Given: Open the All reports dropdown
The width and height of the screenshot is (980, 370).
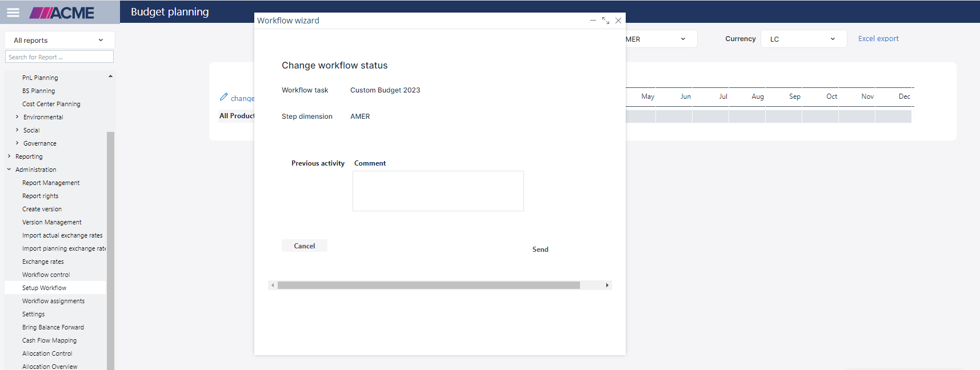Looking at the screenshot, I should [x=59, y=40].
